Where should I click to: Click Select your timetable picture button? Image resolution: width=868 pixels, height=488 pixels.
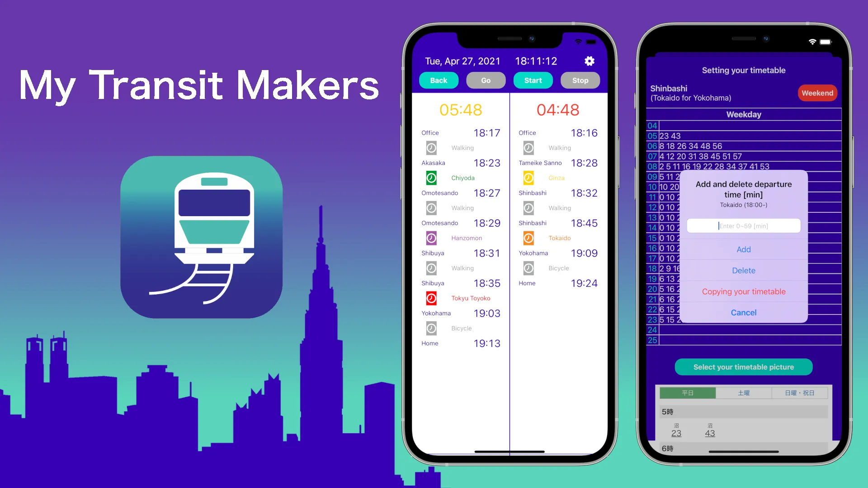743,366
